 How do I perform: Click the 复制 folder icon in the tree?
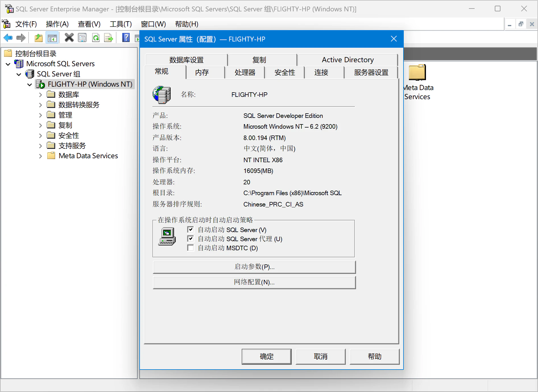51,125
